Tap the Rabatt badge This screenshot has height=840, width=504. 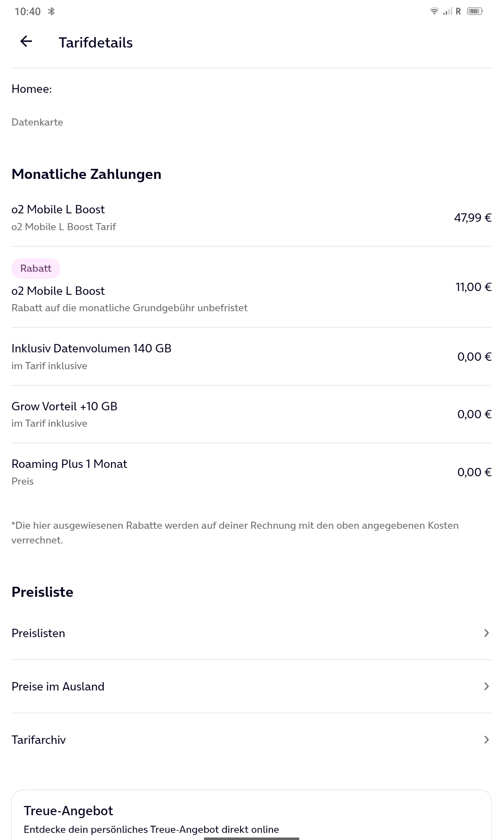(36, 268)
